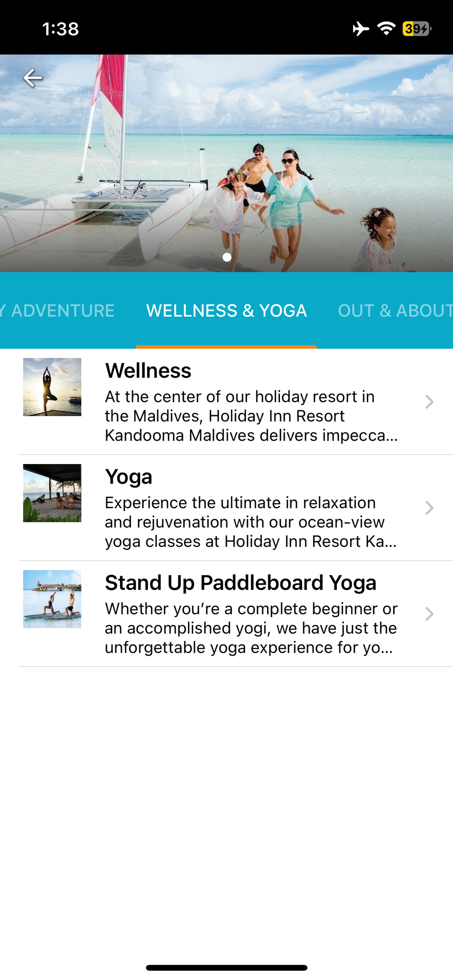Tap the Stand Up Paddleboard Yoga title
The height and width of the screenshot is (980, 453).
(241, 583)
